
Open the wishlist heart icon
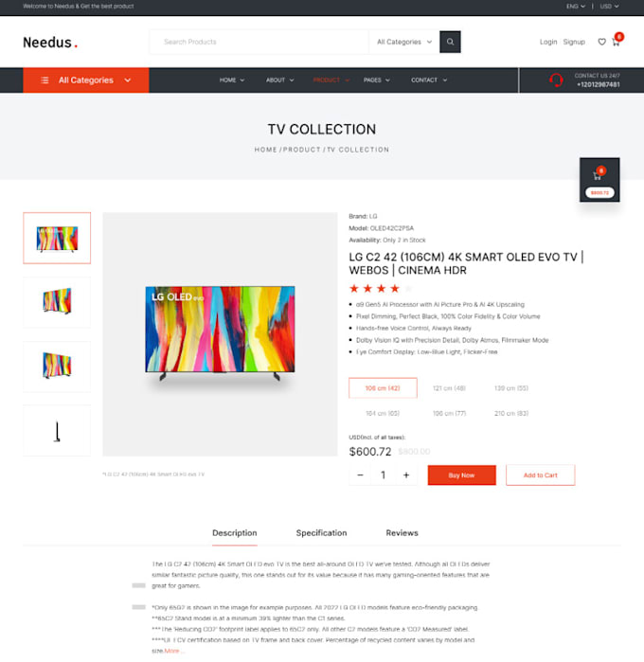(x=601, y=42)
